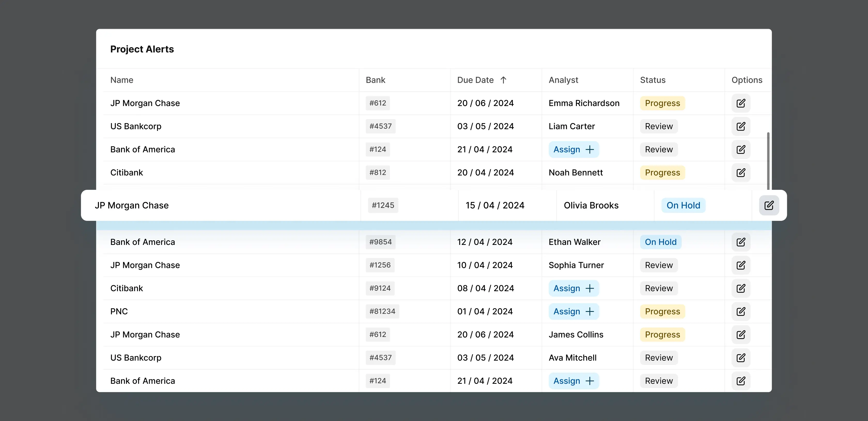
Task: Select analyst name Noah Bennett
Action: pyautogui.click(x=576, y=173)
